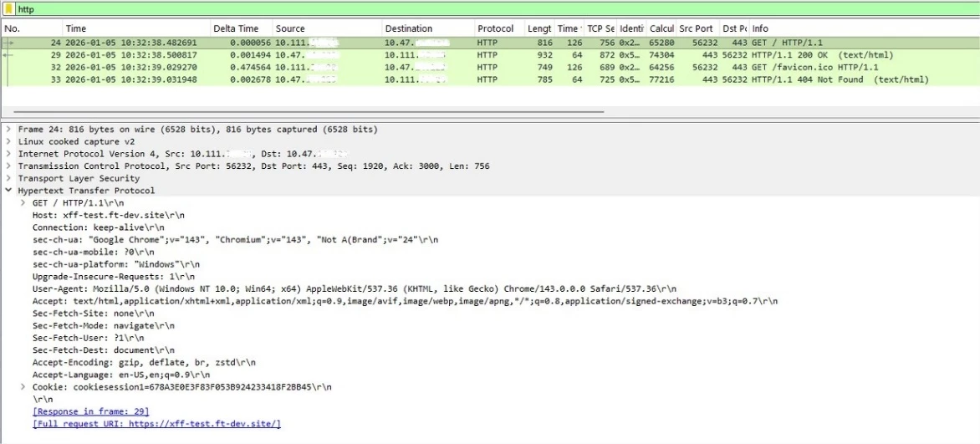Sort by Delta Time column header
The height and width of the screenshot is (444, 980).
[242, 28]
